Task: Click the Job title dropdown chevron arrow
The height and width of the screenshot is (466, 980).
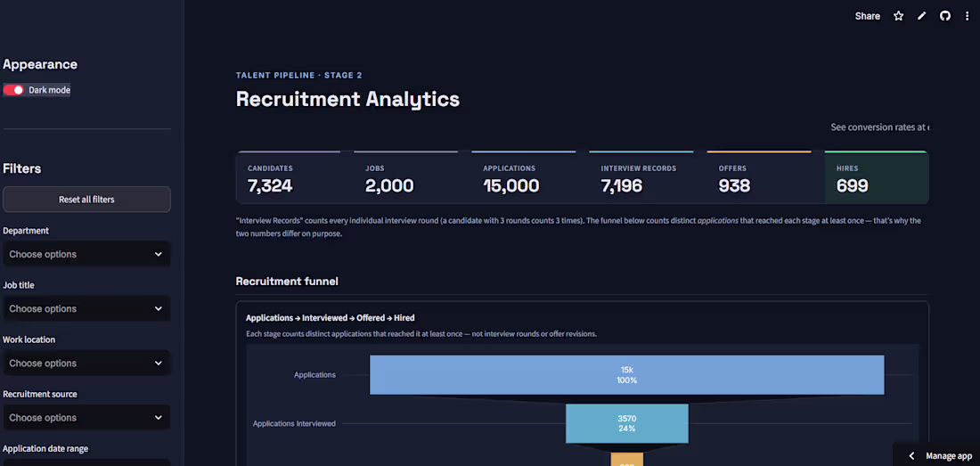Action: (x=158, y=308)
